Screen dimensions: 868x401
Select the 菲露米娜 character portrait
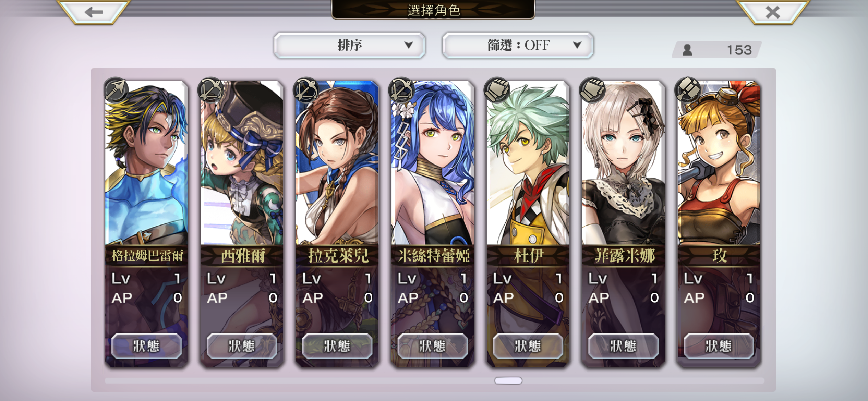click(623, 163)
